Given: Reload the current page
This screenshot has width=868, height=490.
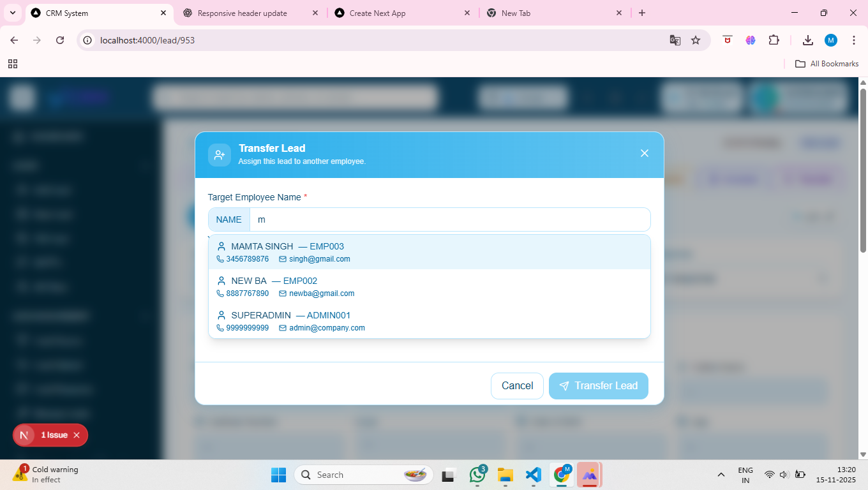Looking at the screenshot, I should coord(60,40).
